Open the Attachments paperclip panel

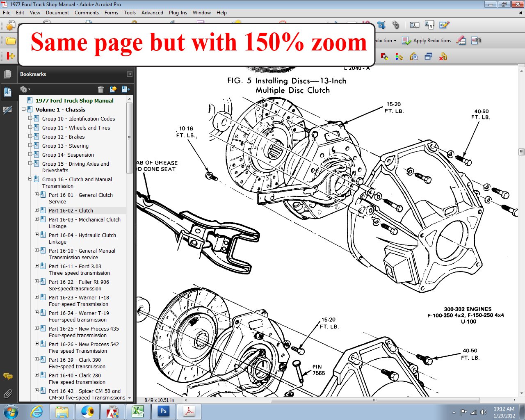(x=7, y=394)
